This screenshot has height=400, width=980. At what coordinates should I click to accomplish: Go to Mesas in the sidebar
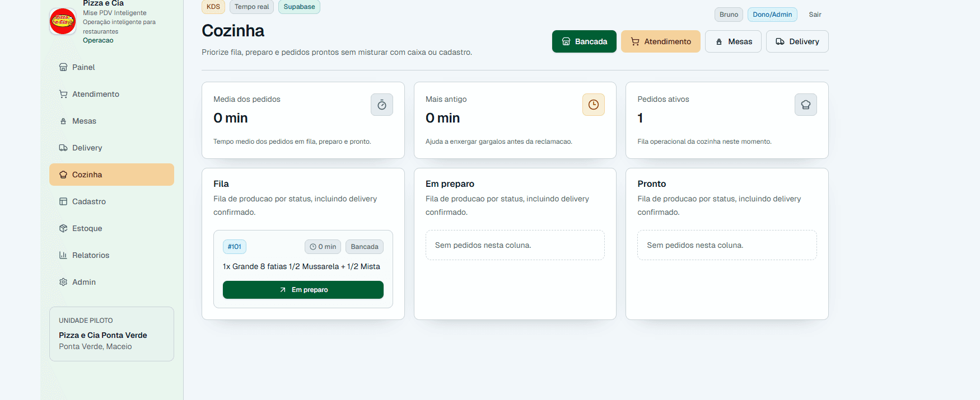111,121
